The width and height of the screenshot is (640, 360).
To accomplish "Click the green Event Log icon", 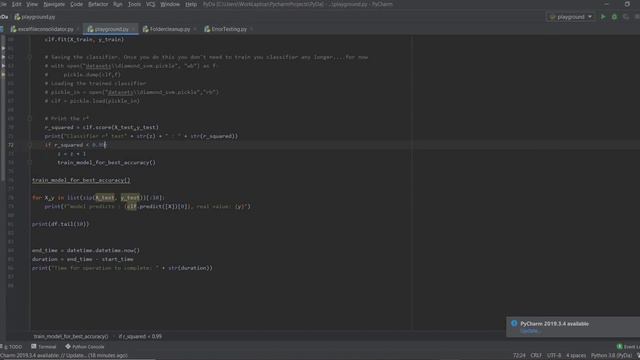I will [x=619, y=347].
